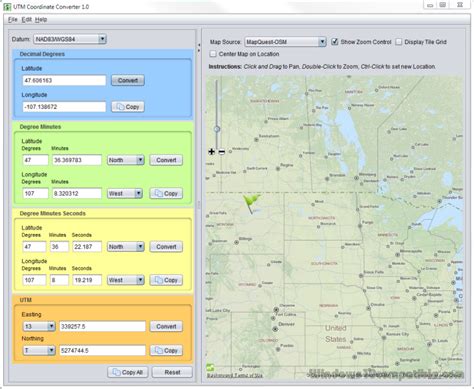Image resolution: width=474 pixels, height=389 pixels.
Task: Click the Copy All button
Action: click(x=128, y=372)
